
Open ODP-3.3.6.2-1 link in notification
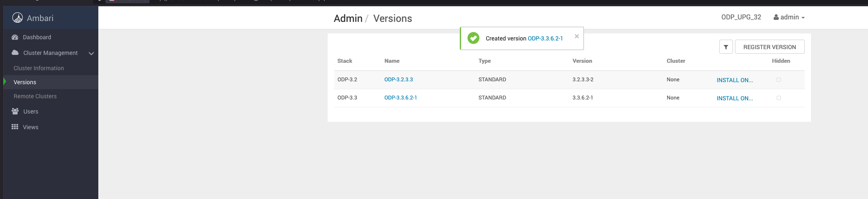coord(545,38)
